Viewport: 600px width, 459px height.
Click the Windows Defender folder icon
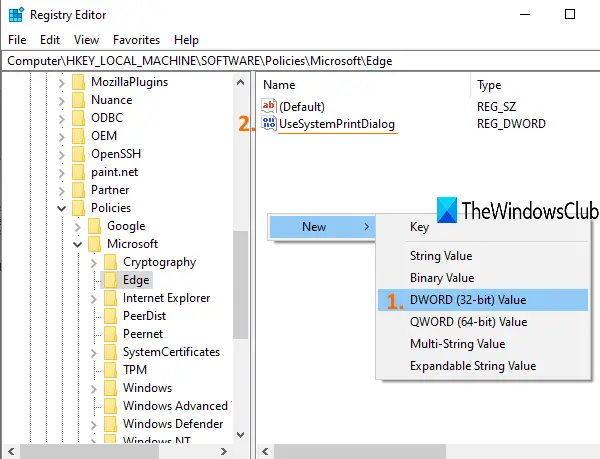[x=111, y=424]
